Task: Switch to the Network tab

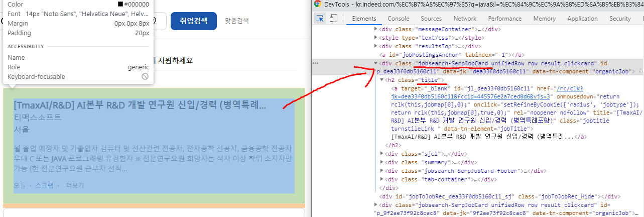Action: coord(465,19)
